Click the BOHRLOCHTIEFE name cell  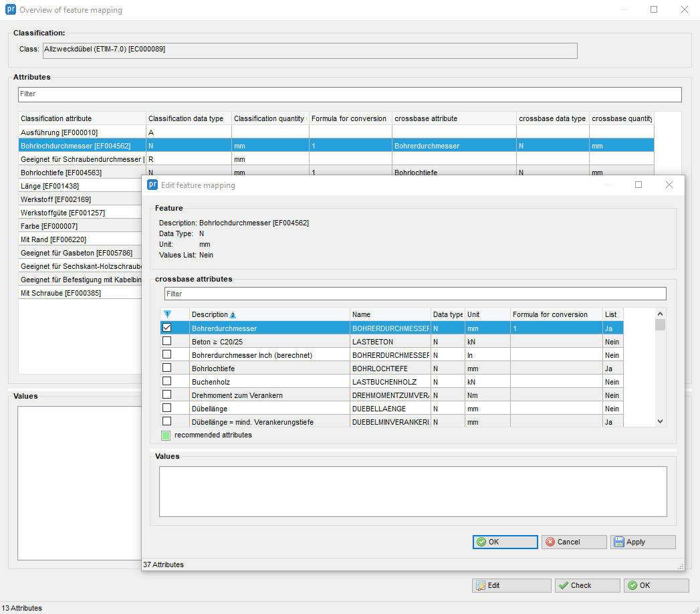pyautogui.click(x=390, y=369)
